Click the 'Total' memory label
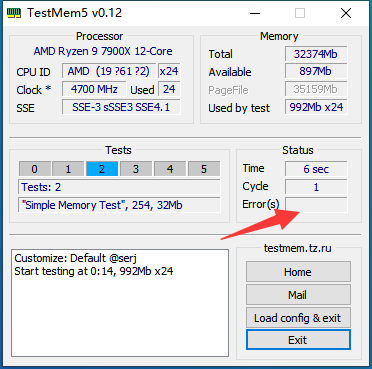The width and height of the screenshot is (372, 369). [221, 54]
